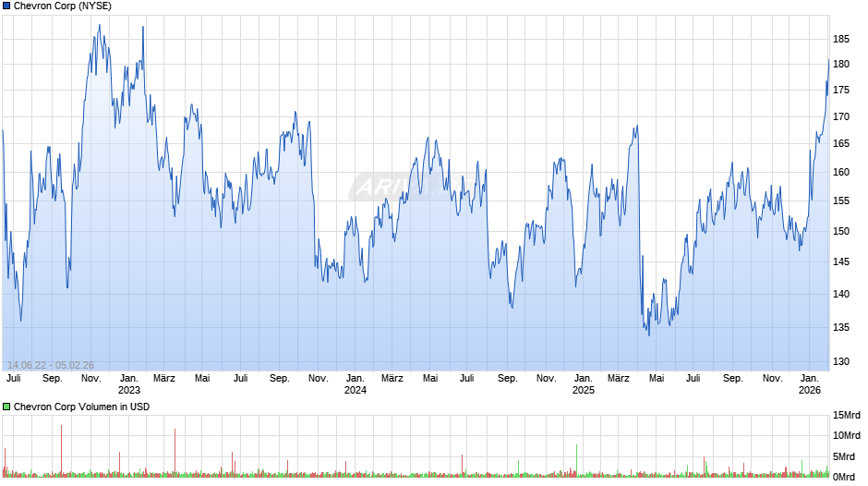Screen dimensions: 868x486
Task: Click the 145 price axis label
Action: (841, 261)
